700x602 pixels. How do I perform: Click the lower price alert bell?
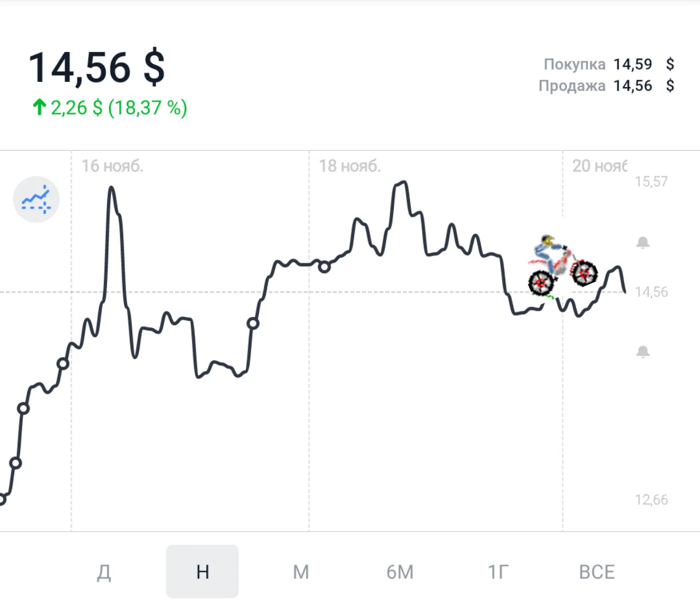point(643,351)
